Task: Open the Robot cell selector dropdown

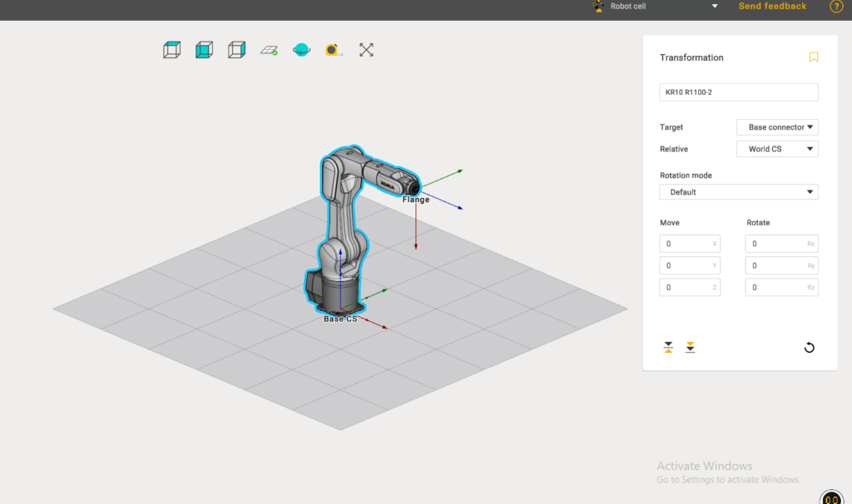Action: [x=714, y=7]
